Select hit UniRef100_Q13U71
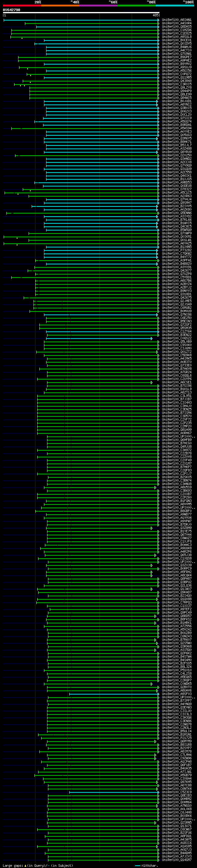This screenshot has height=868, width=197. coord(176,826)
